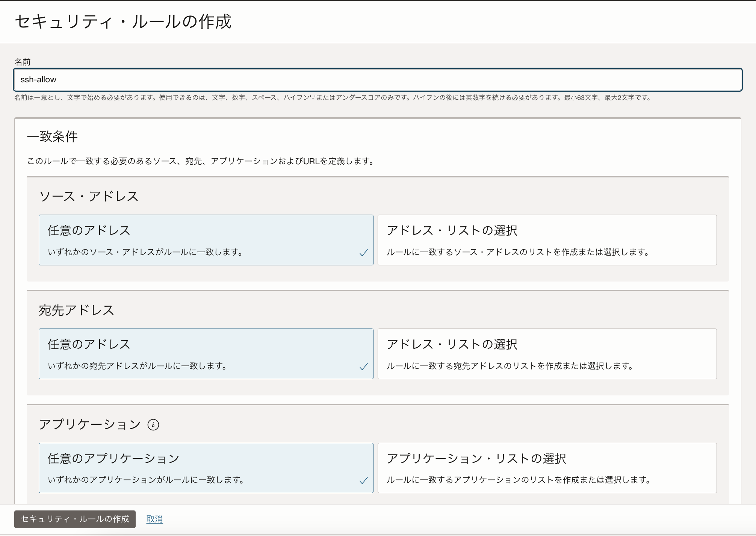The width and height of the screenshot is (756, 536).
Task: Click the info icon next to アプリケーション
Action: (153, 424)
